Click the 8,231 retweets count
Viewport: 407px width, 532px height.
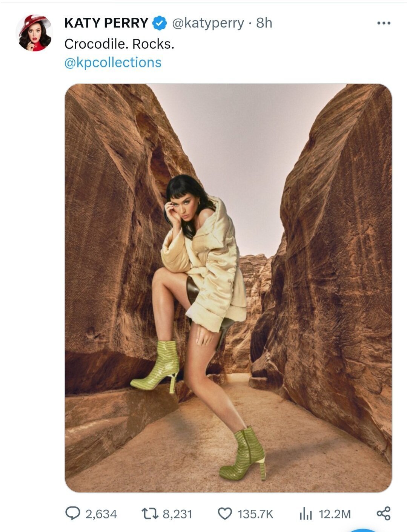tap(177, 514)
